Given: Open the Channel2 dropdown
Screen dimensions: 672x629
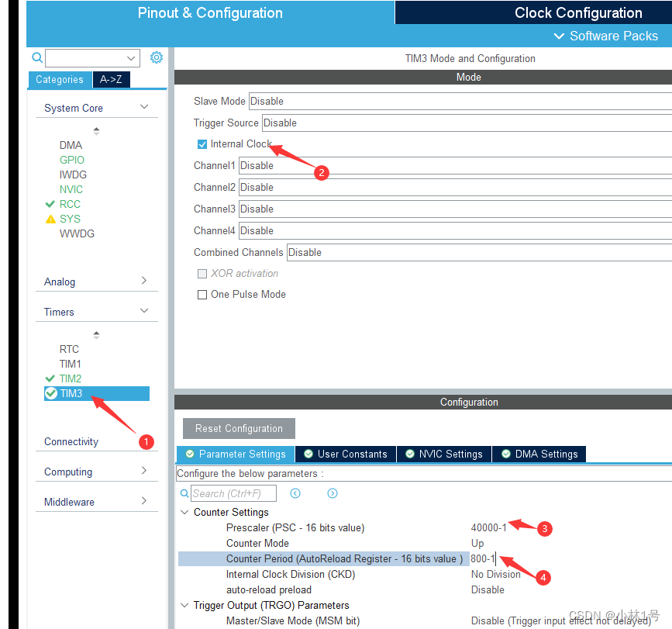Looking at the screenshot, I should click(455, 188).
